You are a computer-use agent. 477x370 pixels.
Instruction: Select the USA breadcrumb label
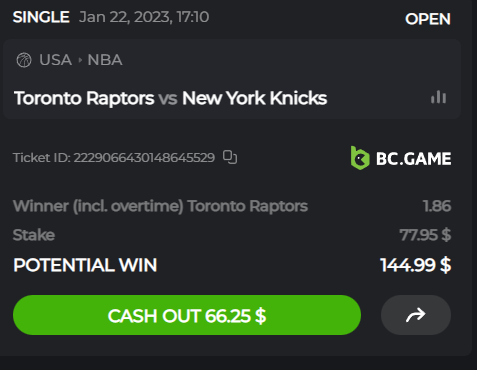click(55, 60)
